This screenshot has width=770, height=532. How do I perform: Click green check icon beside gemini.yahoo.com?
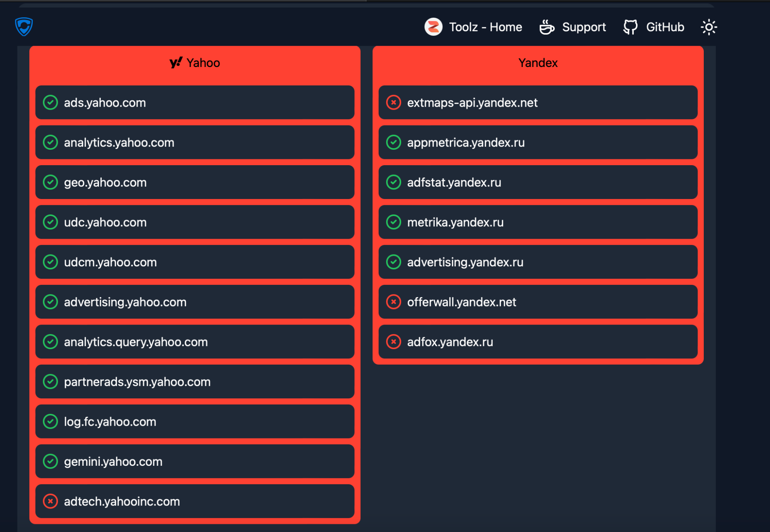coord(50,461)
